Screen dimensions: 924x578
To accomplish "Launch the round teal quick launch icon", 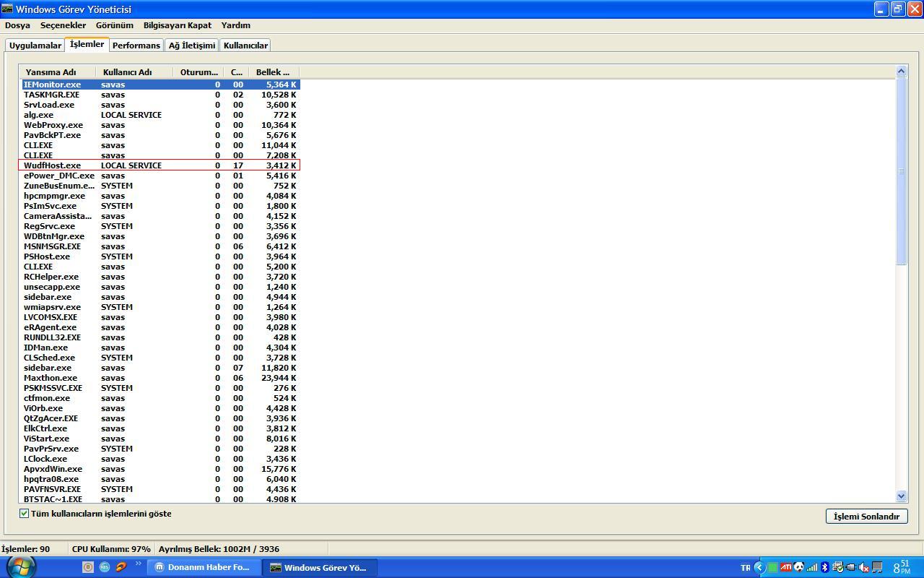I will (105, 567).
